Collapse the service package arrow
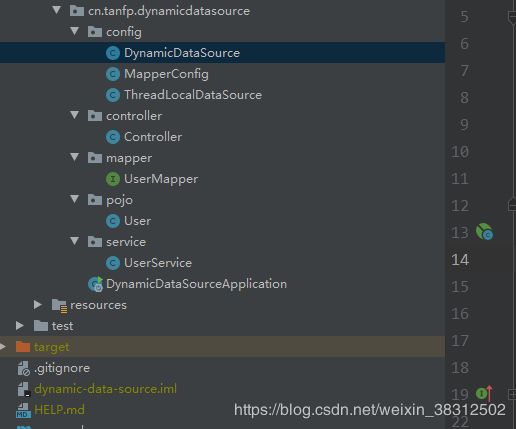This screenshot has height=429, width=516. click(75, 241)
